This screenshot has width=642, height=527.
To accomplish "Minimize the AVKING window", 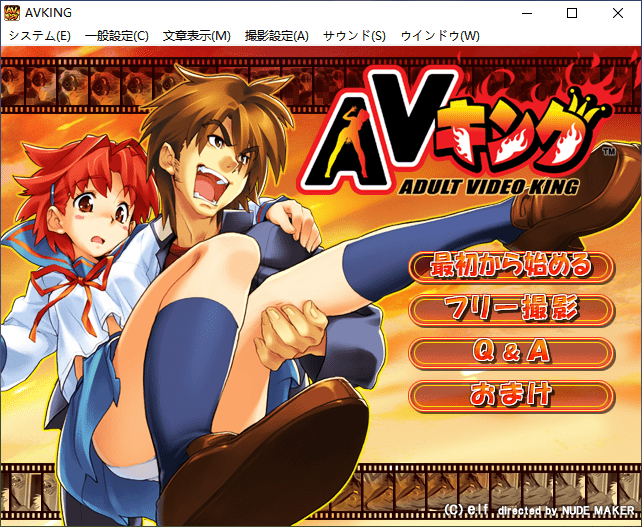I will pos(525,13).
